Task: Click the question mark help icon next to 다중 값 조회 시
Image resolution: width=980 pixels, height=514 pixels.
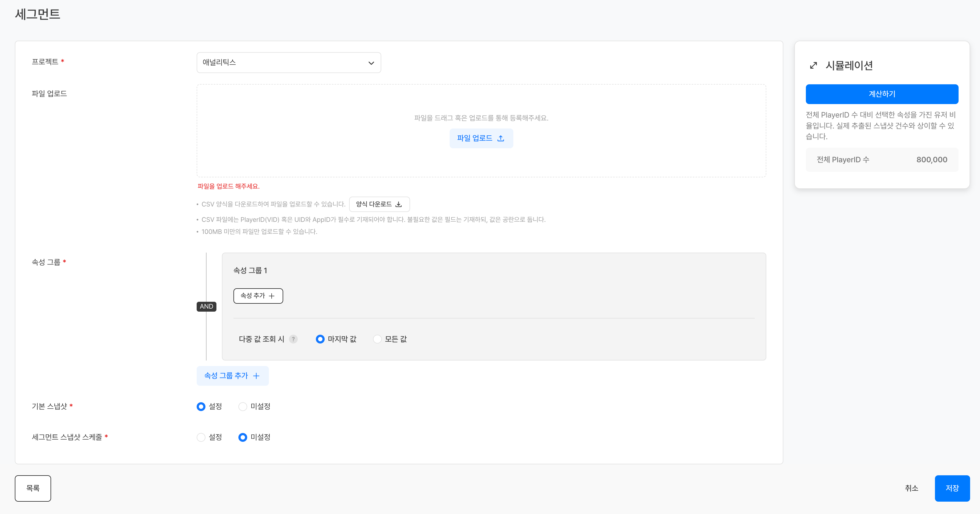Action: pos(293,339)
